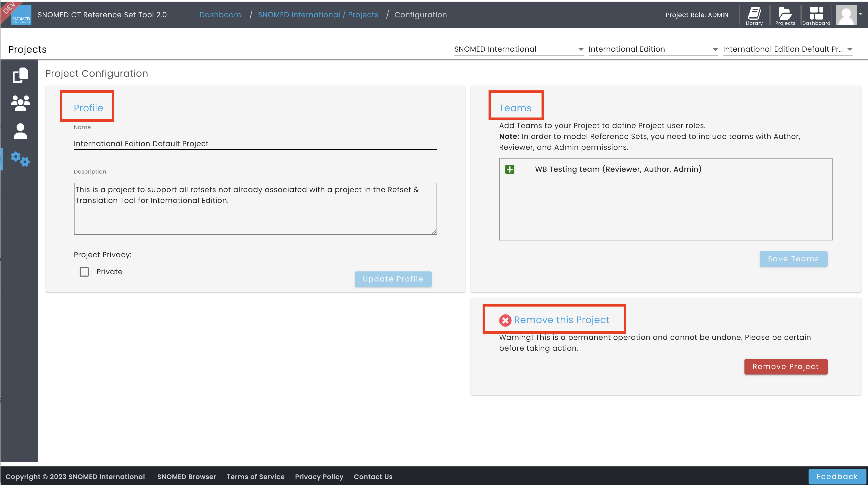Click the Configuration breadcrumb text
Image resolution: width=868 pixels, height=485 pixels.
point(421,15)
